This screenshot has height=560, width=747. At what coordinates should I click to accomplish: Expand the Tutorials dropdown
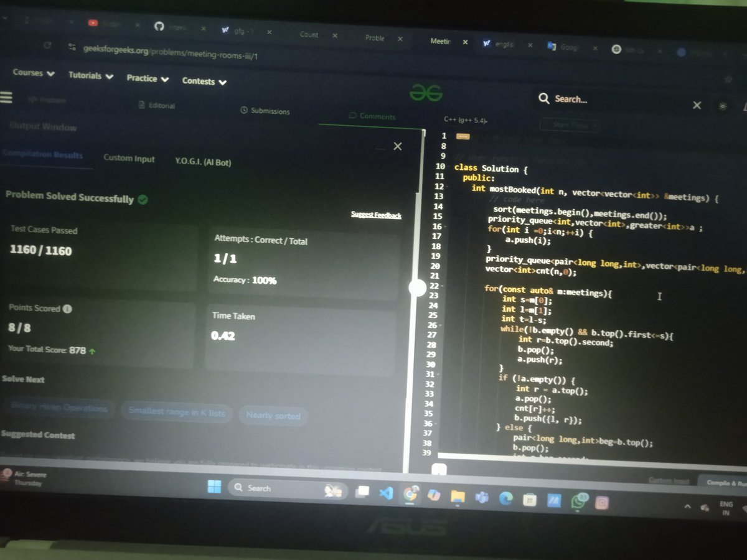[x=91, y=76]
